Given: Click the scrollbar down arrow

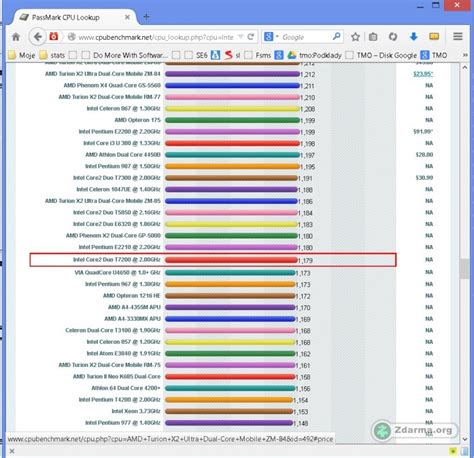Looking at the screenshot, I should (465, 439).
